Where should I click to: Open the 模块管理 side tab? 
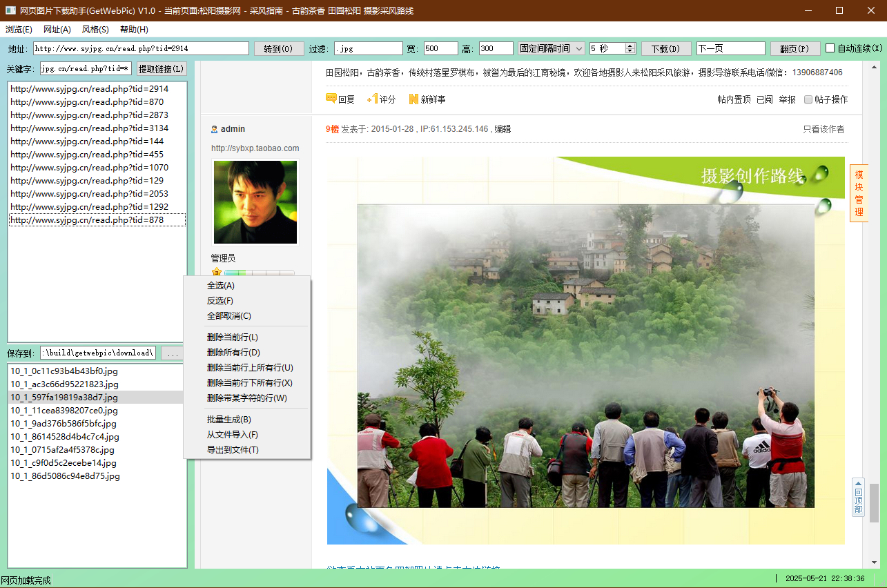point(859,193)
